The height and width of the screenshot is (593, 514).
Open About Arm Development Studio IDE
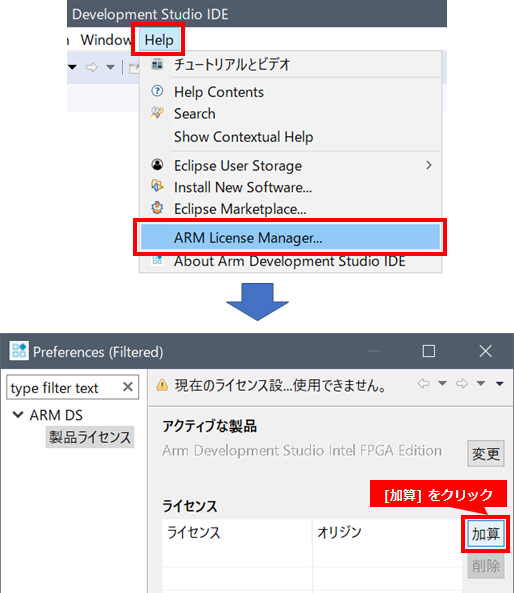(290, 261)
